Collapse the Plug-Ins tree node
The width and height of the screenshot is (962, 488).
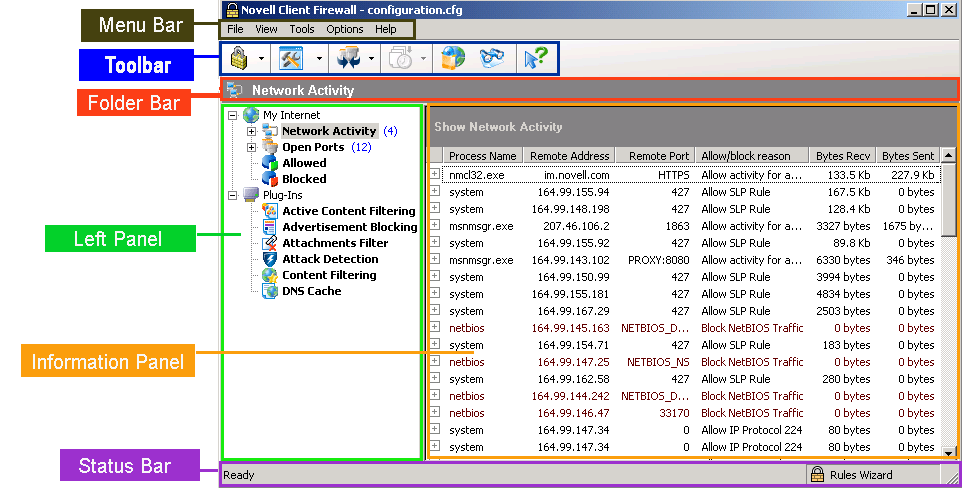click(233, 195)
